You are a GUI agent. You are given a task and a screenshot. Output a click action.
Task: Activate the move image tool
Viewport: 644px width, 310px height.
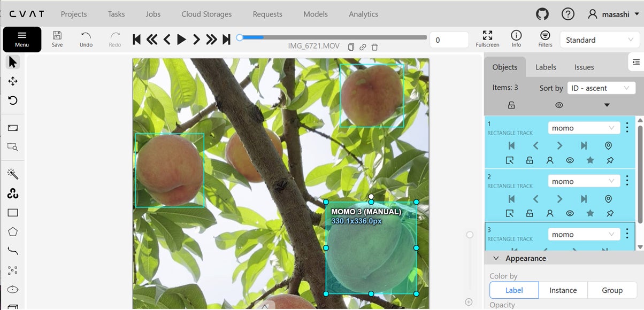(x=13, y=81)
